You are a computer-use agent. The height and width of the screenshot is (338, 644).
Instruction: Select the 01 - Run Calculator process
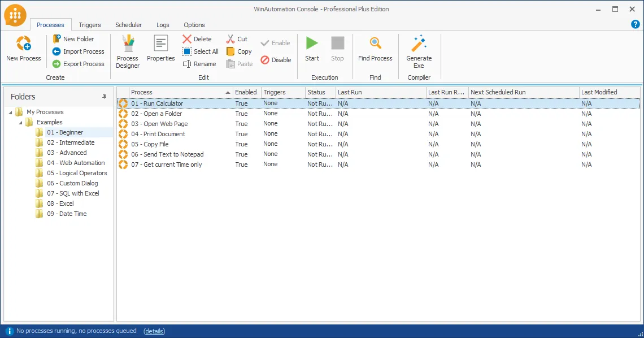coord(378,103)
